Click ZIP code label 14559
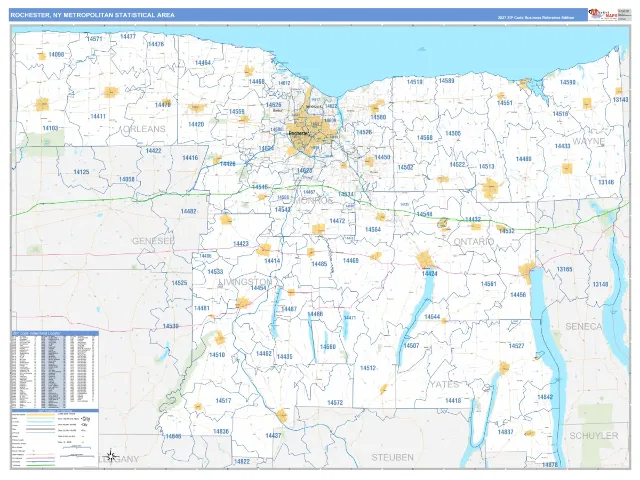 pyautogui.click(x=237, y=111)
